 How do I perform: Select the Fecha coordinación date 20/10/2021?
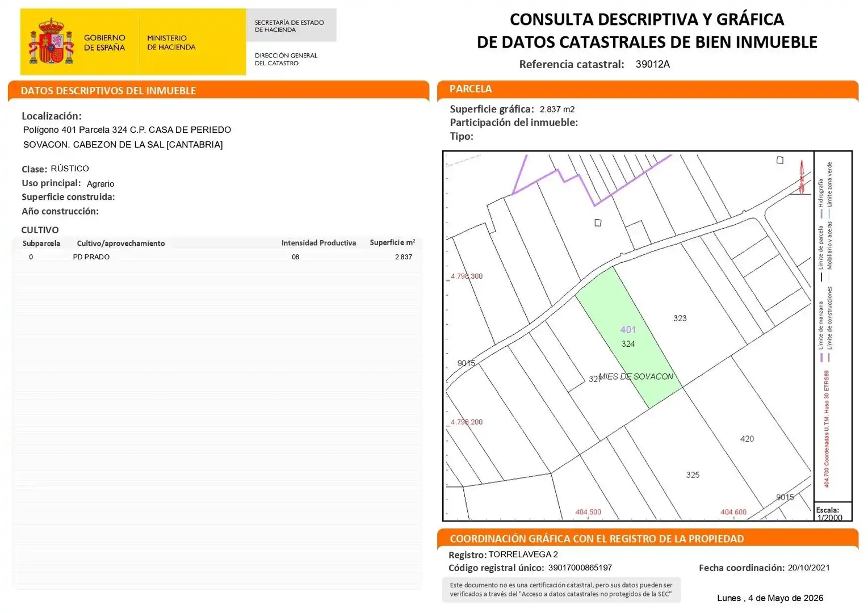pos(808,568)
